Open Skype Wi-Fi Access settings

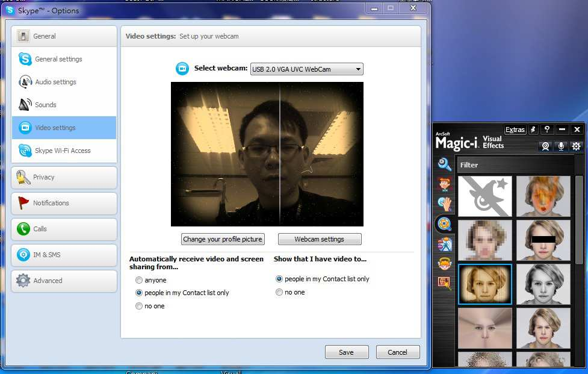[x=64, y=151]
